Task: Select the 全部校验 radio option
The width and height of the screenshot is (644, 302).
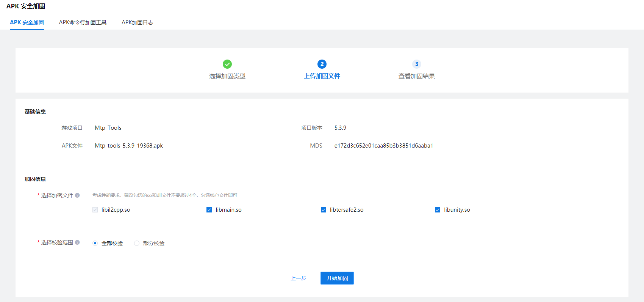Action: tap(95, 243)
